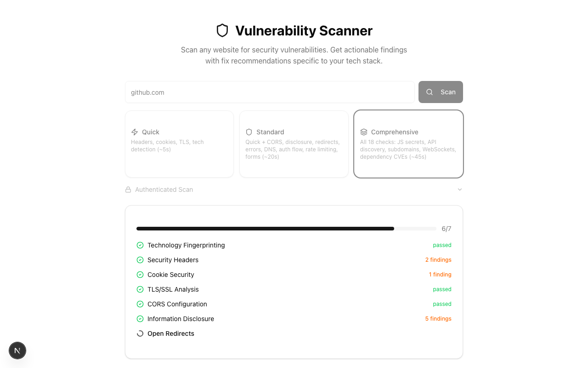The width and height of the screenshot is (588, 368).
Task: Click the green check icon beside CORS Configuration
Action: (140, 304)
